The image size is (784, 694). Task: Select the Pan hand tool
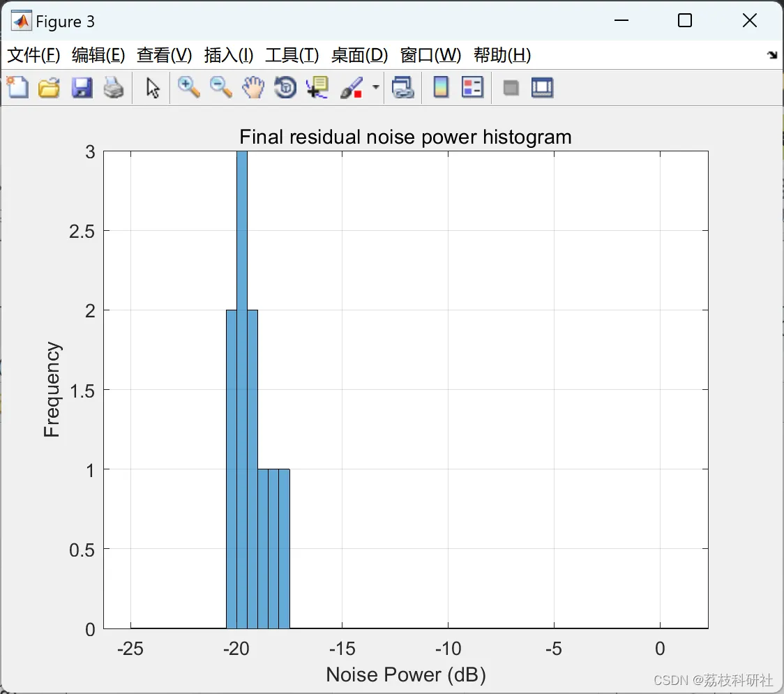coord(253,87)
